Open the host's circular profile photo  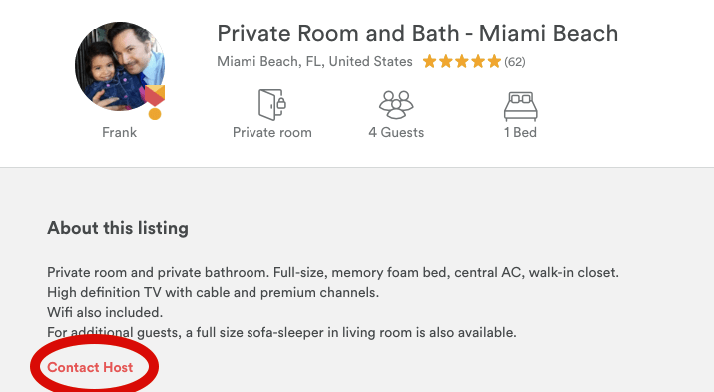[x=120, y=66]
